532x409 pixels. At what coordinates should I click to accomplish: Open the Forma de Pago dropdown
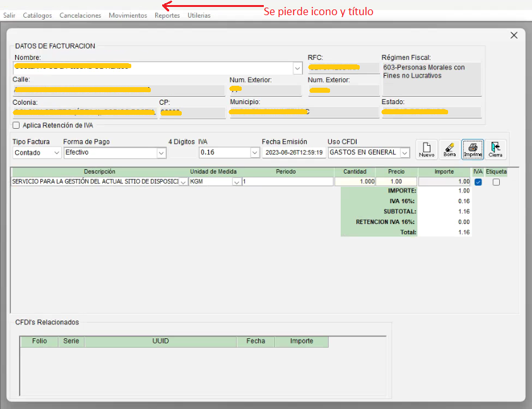tap(161, 153)
